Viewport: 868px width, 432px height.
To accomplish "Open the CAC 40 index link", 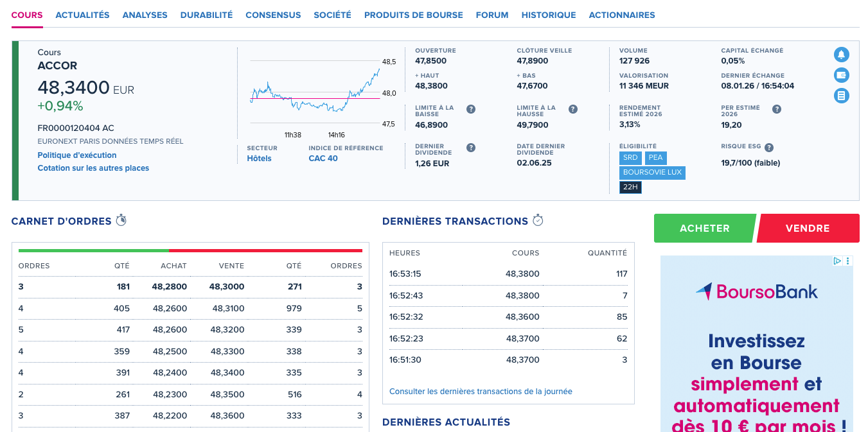I will (x=323, y=159).
